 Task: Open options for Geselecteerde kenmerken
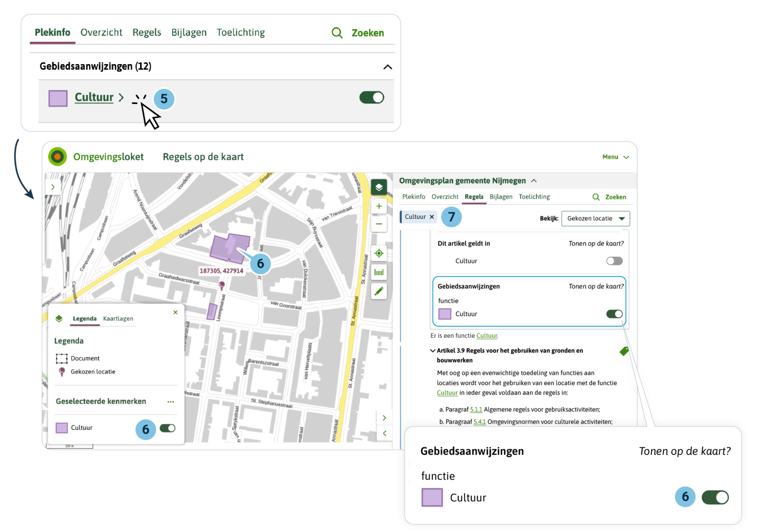(171, 402)
